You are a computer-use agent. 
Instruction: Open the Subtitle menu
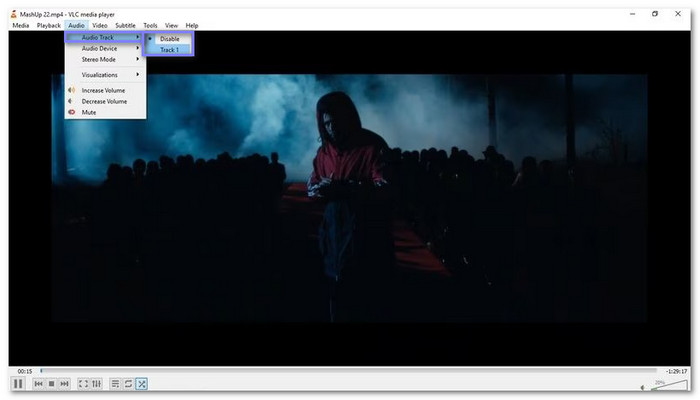(125, 25)
